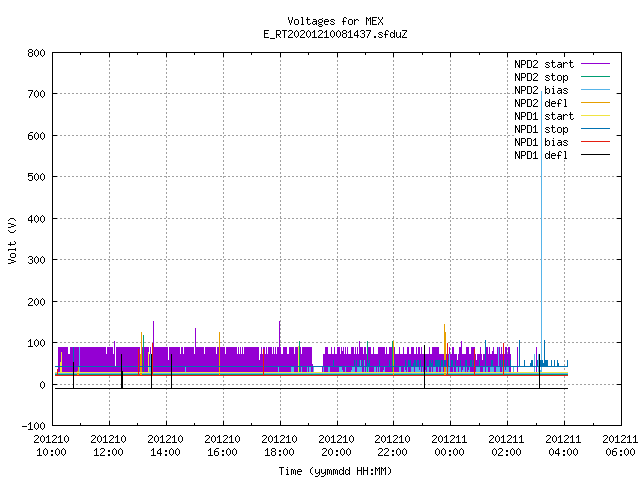The height and width of the screenshot is (480, 640).
Task: Click the 'Time (yymmdd HH:MM)' x-axis label
Action: click(335, 471)
